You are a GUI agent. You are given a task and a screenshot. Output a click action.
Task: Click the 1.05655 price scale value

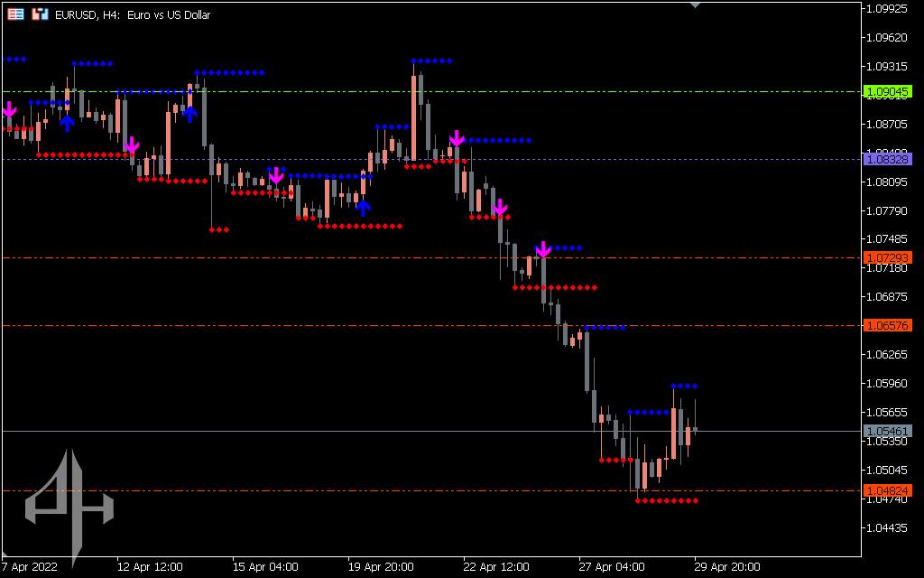tap(886, 412)
